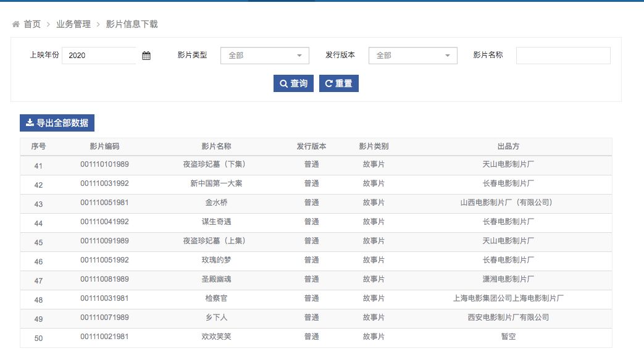644x349 pixels.
Task: Select film code 001110051992
Action: pyautogui.click(x=104, y=260)
